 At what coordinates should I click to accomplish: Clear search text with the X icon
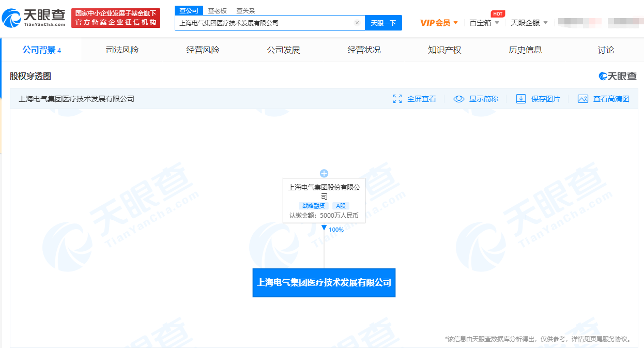coord(357,23)
